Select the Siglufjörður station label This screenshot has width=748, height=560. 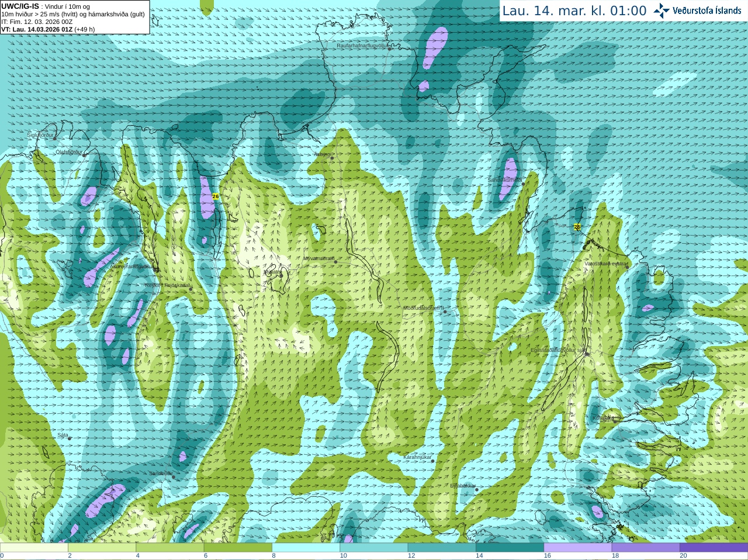(x=40, y=135)
